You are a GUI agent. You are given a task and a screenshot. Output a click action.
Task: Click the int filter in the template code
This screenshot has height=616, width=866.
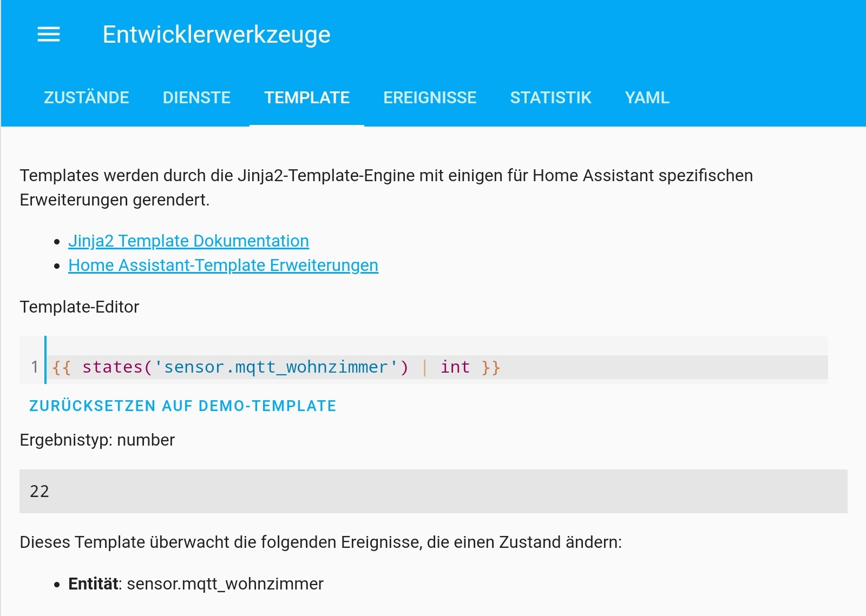[x=455, y=367]
